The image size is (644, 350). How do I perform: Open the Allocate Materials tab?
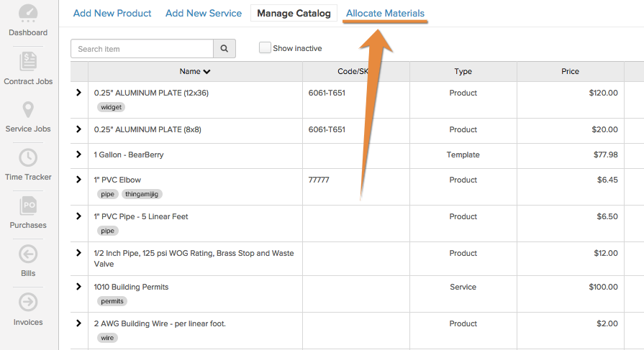[385, 13]
